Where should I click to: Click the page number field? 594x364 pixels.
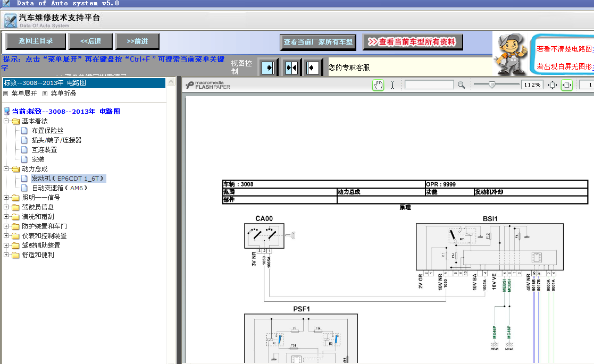pyautogui.click(x=587, y=85)
